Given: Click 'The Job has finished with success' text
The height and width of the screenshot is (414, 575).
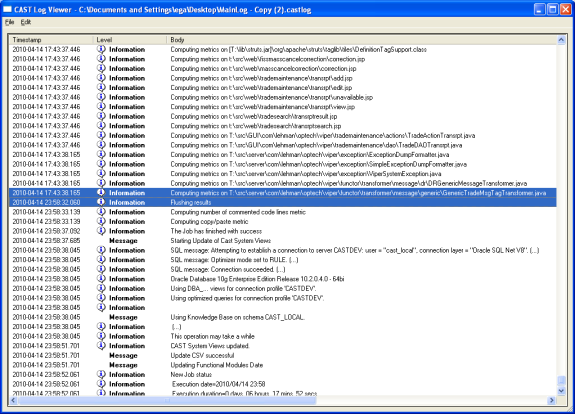Looking at the screenshot, I should pyautogui.click(x=216, y=231).
